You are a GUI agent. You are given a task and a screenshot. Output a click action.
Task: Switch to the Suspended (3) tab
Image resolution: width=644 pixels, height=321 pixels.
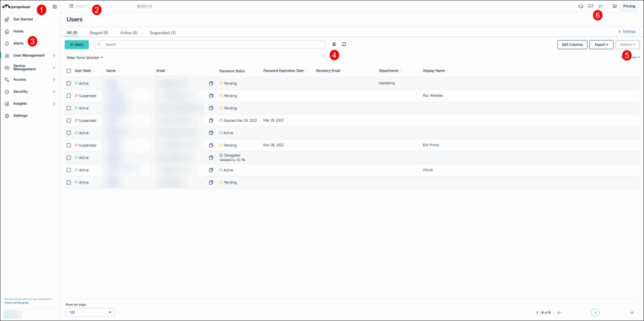[162, 32]
